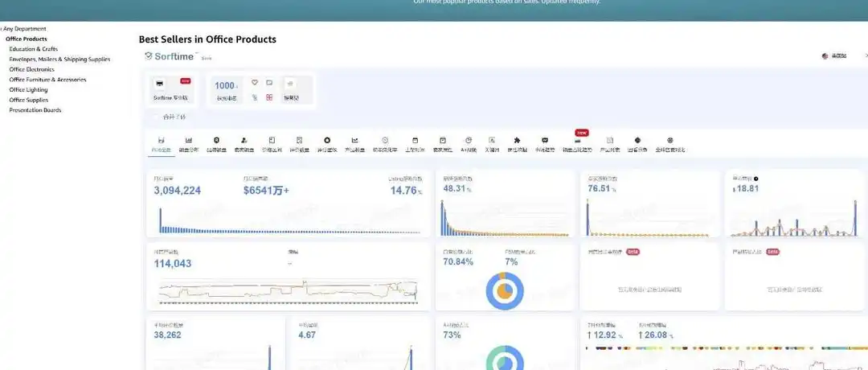Tick the checkbox under Sorftime desktop tile
Image resolution: width=868 pixels, height=370 pixels.
coord(156,117)
